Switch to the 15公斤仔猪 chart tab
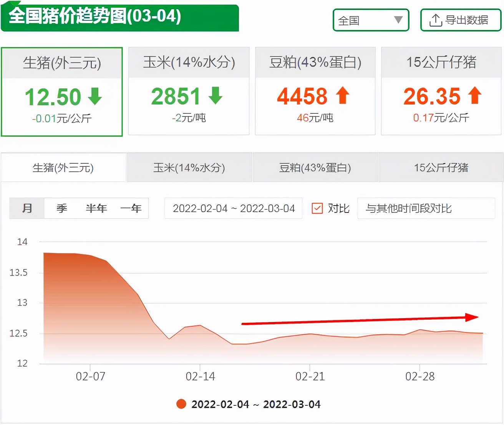The image size is (504, 425). [441, 168]
